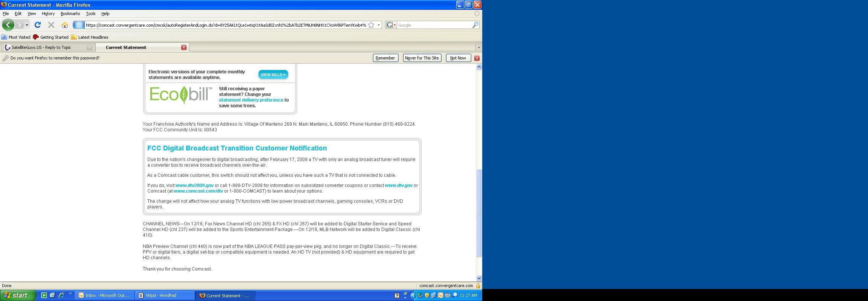868x301 pixels.
Task: Click the Outlook envelope tray icon
Action: [440, 295]
